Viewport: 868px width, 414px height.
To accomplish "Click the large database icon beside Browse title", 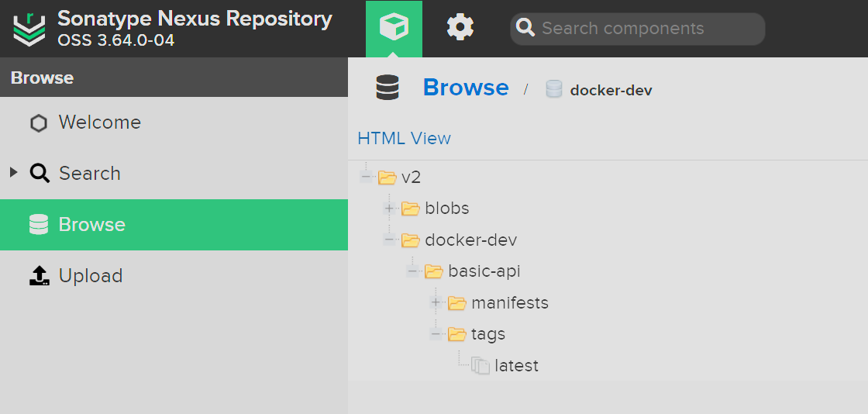I will click(x=387, y=88).
